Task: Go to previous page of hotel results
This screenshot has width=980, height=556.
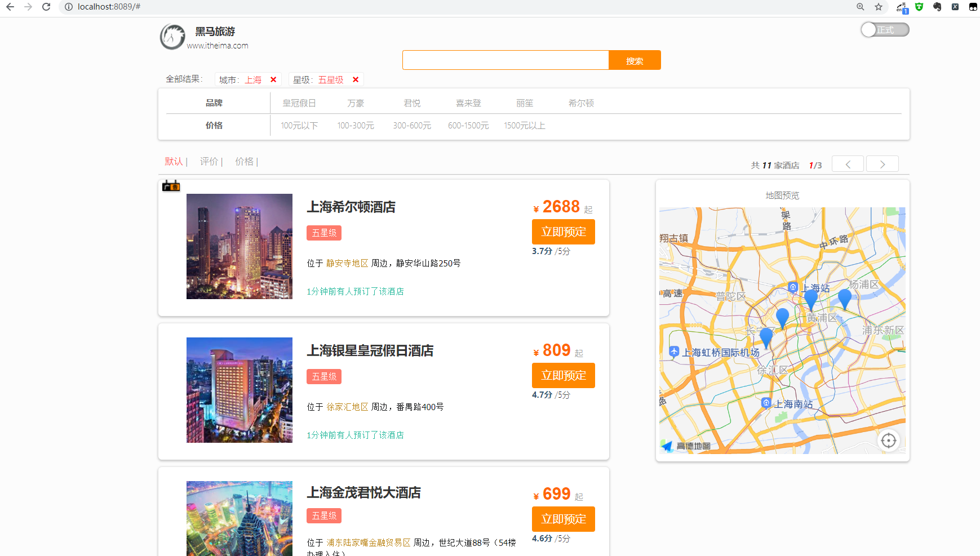Action: coord(848,164)
